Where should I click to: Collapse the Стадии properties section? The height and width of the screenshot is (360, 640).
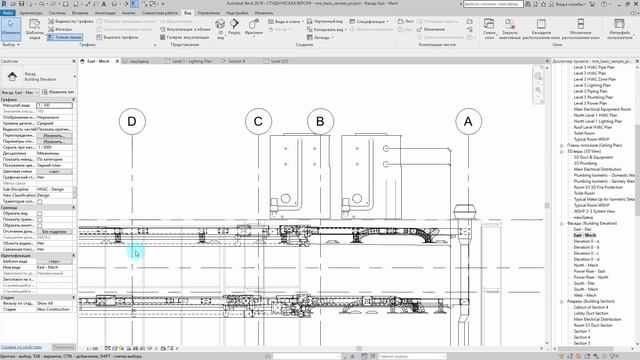(x=73, y=298)
